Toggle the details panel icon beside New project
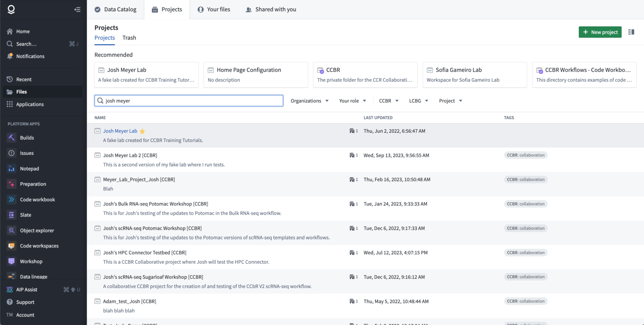The height and width of the screenshot is (325, 644). (631, 32)
